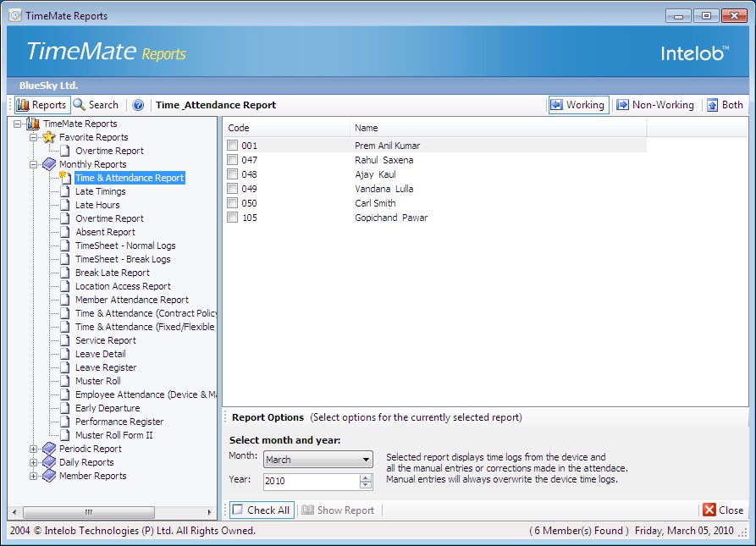The height and width of the screenshot is (546, 756).
Task: Select Overtime Report under Favorite Reports
Action: tap(109, 151)
